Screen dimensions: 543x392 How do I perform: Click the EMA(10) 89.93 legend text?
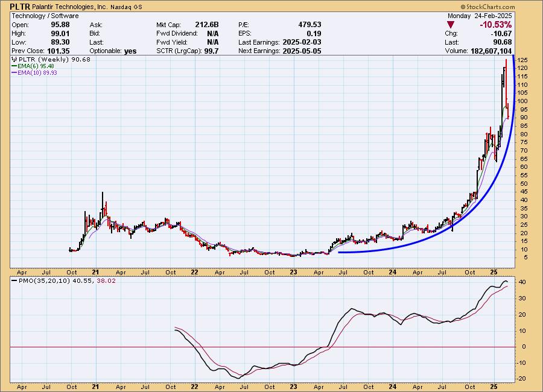tap(37, 73)
